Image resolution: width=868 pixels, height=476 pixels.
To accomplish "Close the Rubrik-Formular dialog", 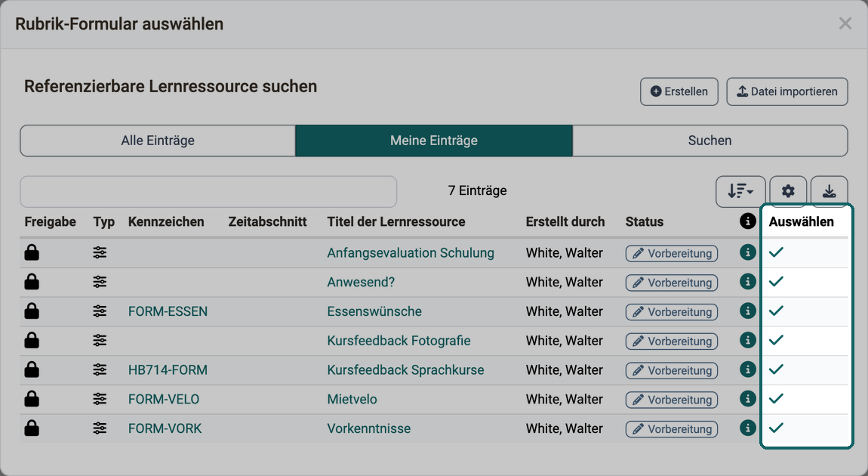I will coord(845,23).
